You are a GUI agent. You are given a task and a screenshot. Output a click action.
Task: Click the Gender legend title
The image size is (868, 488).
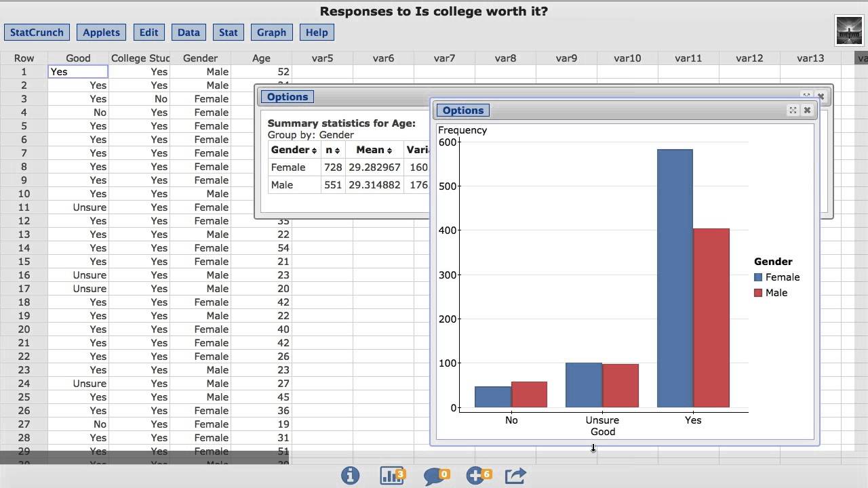[x=773, y=262]
